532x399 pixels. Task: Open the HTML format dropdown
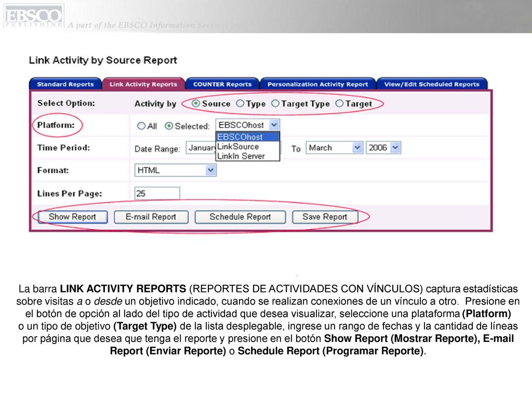pyautogui.click(x=176, y=170)
